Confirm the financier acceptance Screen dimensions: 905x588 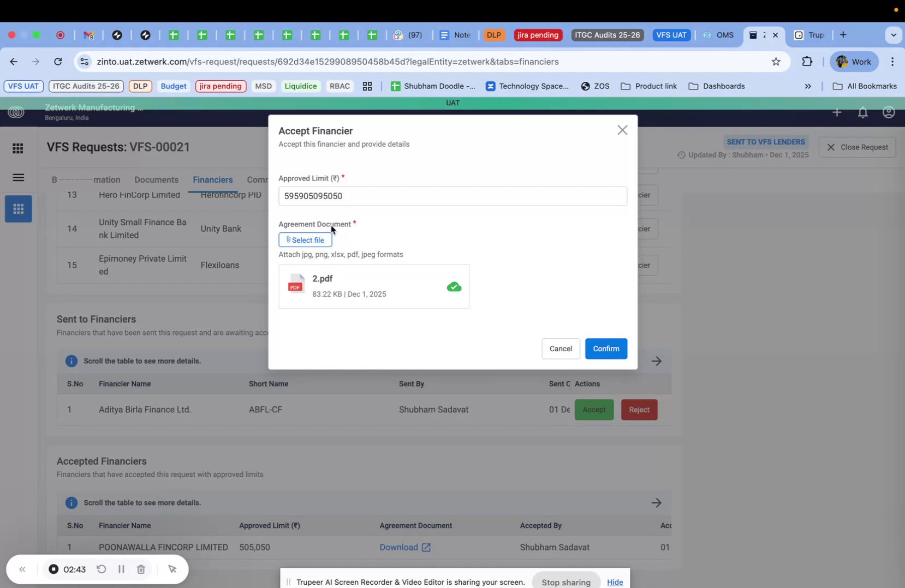tap(606, 349)
